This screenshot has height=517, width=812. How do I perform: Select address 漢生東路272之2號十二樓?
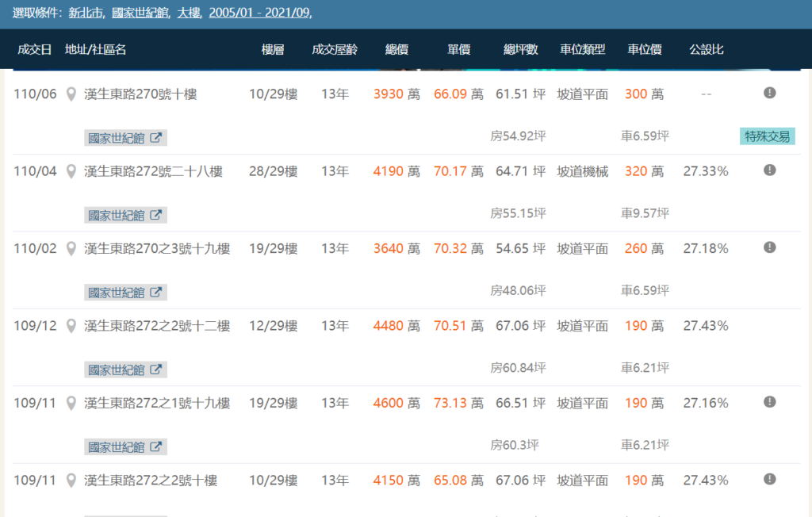click(157, 326)
